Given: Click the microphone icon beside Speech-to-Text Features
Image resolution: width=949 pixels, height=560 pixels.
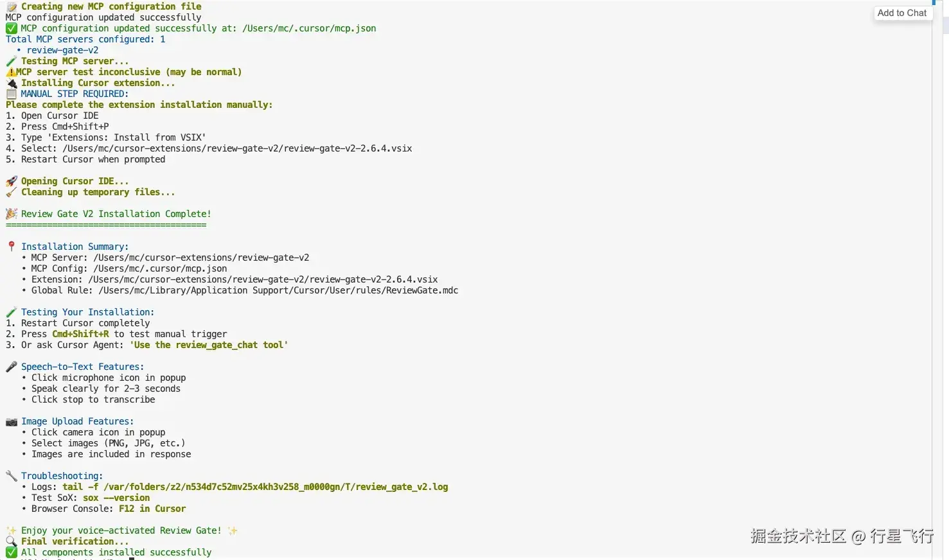Looking at the screenshot, I should tap(12, 367).
